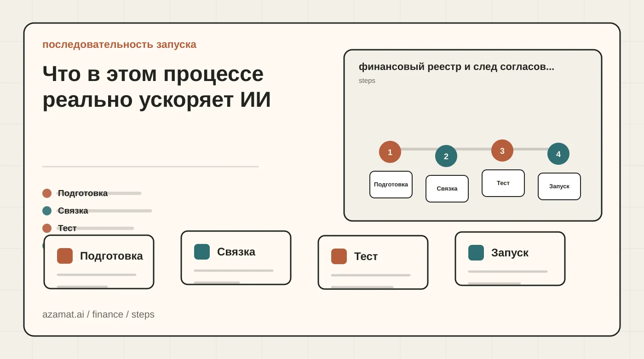The image size is (644, 359).
Task: Click teal square icon in Запуск card
Action: pos(476,253)
